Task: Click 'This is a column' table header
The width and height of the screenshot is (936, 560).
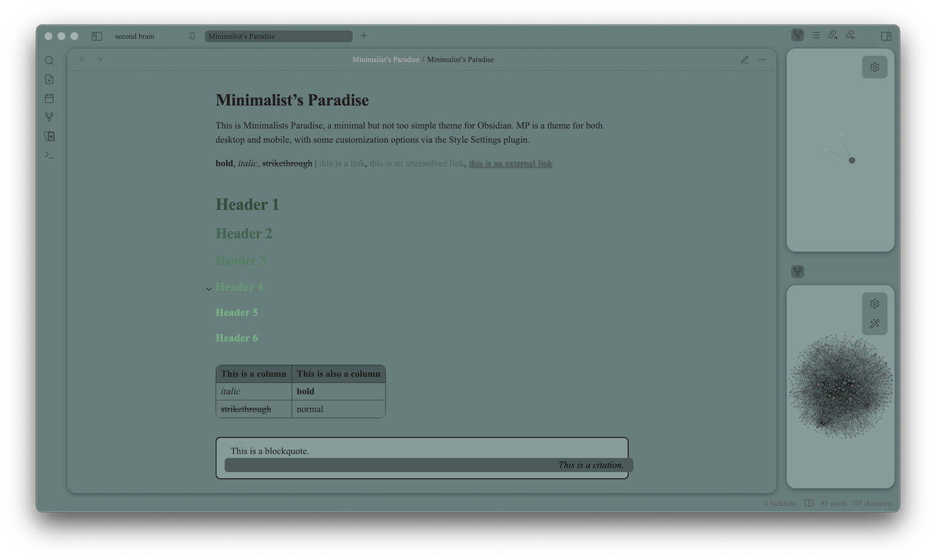Action: coord(253,374)
